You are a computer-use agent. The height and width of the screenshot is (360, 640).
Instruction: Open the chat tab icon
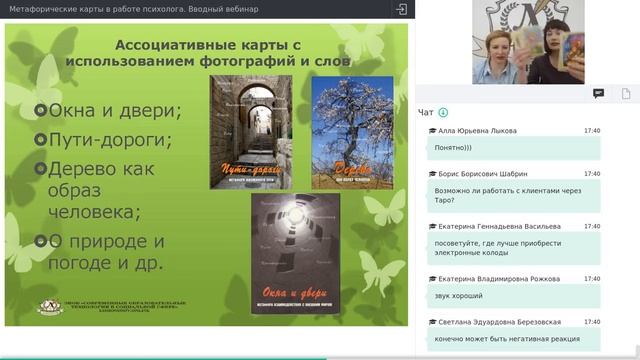click(x=598, y=94)
